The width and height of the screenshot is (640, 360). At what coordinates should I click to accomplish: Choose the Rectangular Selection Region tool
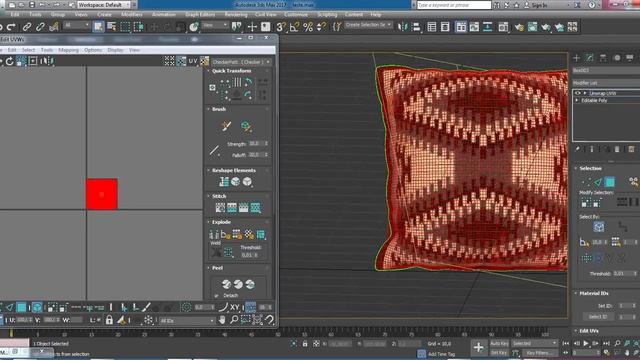125,27
